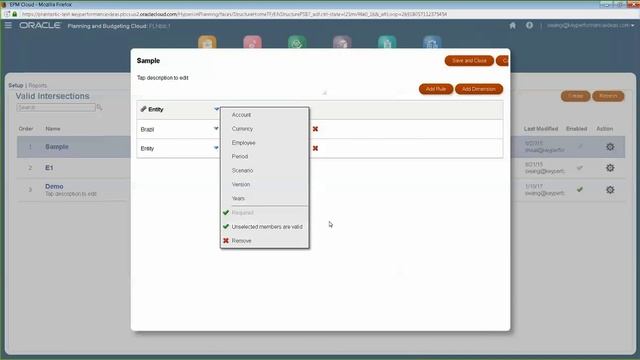Open the Demo intersection link
640x360 pixels.
pyautogui.click(x=54, y=186)
